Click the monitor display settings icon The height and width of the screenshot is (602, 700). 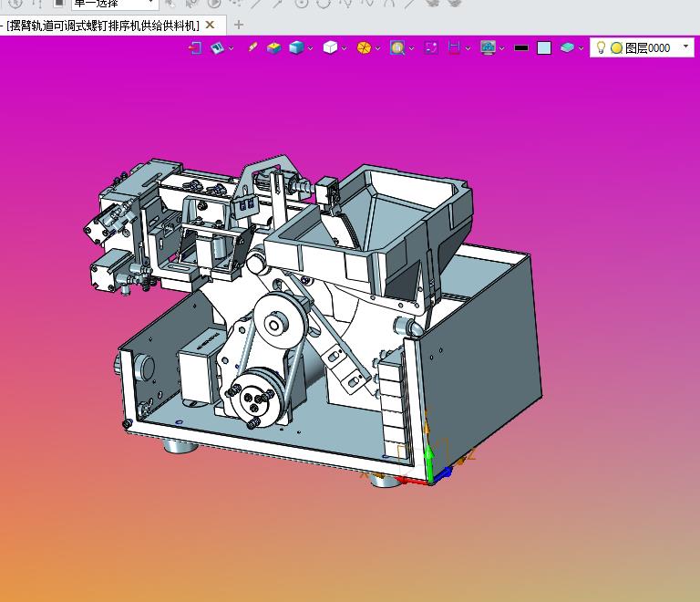coord(488,47)
